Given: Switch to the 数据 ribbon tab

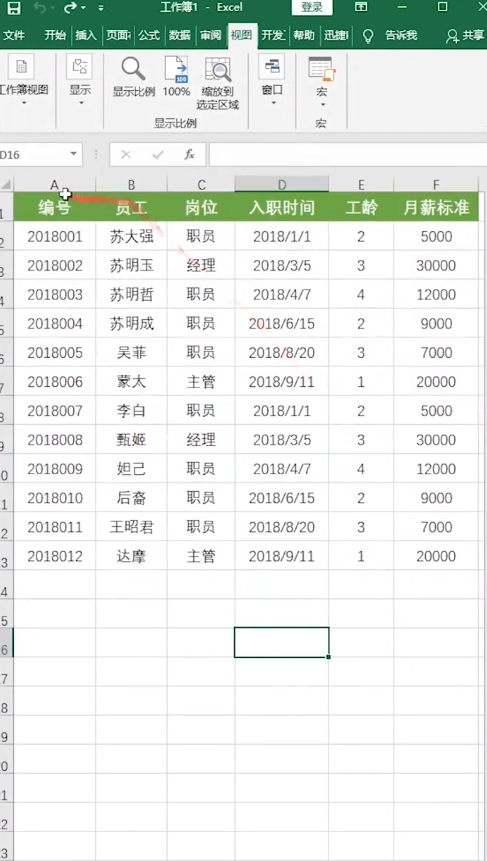Looking at the screenshot, I should coord(180,36).
